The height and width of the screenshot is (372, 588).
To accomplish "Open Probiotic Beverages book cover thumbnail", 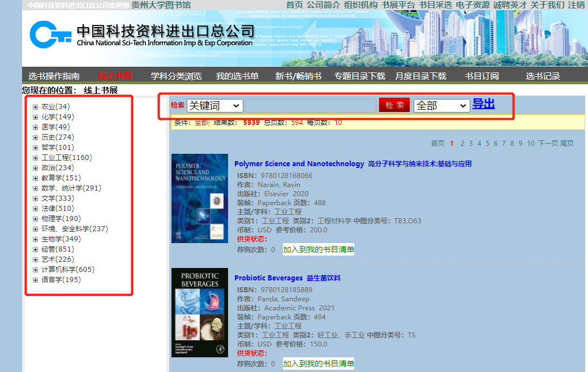I will pos(199,313).
